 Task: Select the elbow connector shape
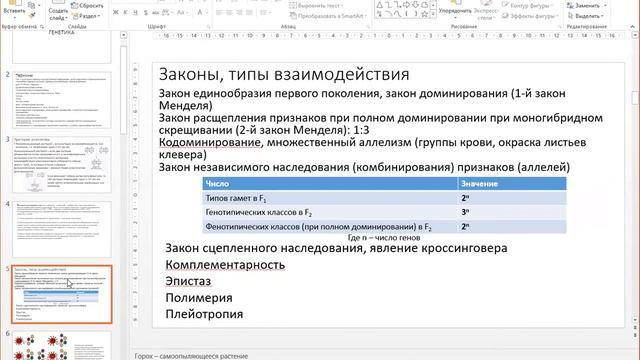tap(389, 5)
